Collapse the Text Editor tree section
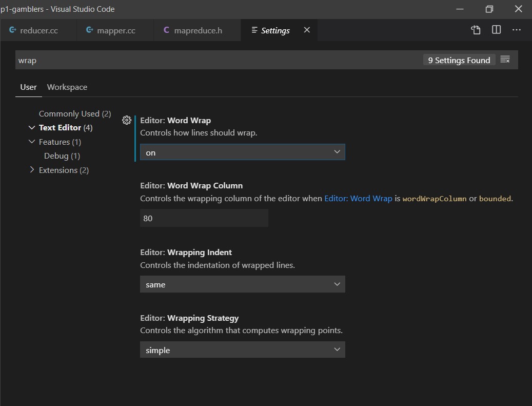 [x=32, y=128]
